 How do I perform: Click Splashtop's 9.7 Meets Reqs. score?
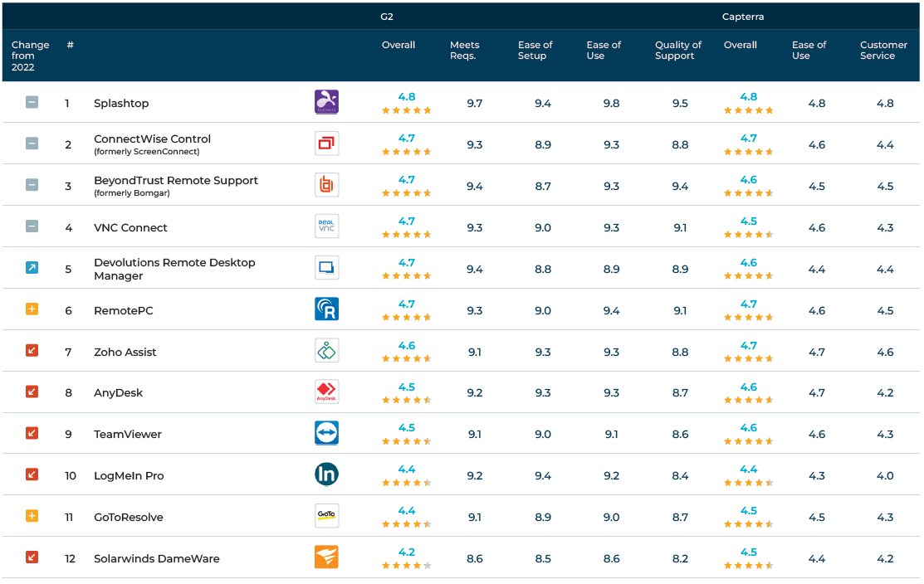474,104
